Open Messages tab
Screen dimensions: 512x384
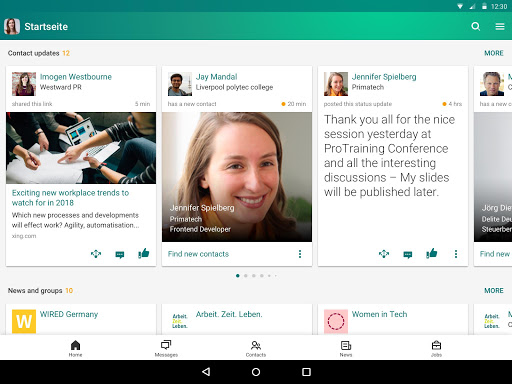(x=166, y=348)
